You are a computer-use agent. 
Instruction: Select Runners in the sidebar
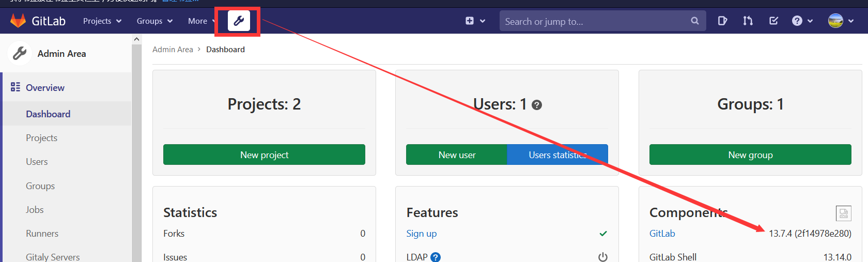click(x=42, y=234)
